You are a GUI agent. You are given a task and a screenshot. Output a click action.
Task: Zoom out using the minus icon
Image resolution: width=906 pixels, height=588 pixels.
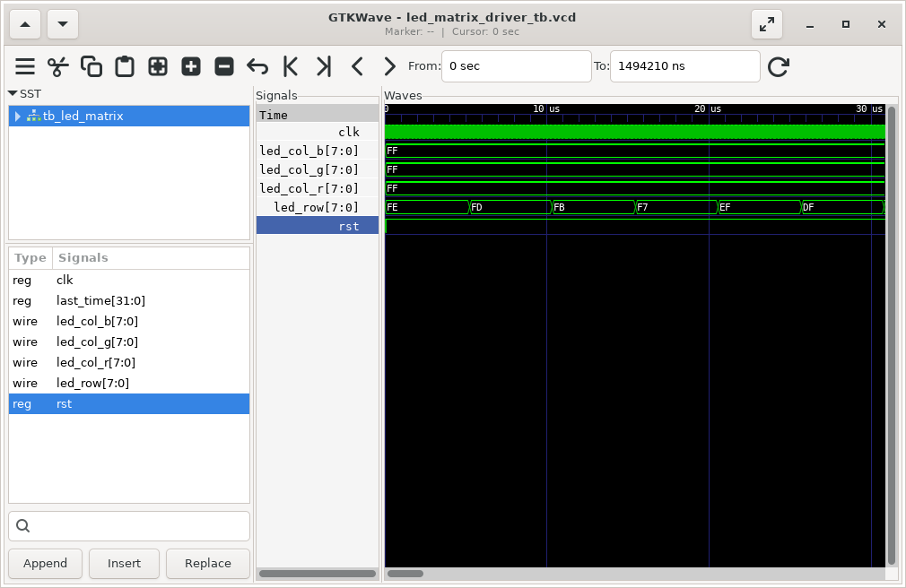coord(224,66)
